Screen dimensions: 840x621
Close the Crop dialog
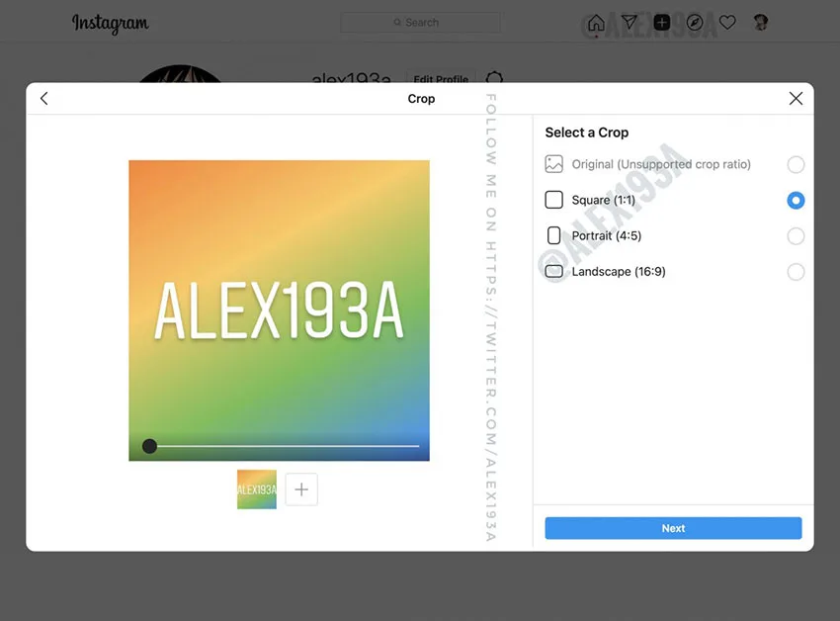click(x=797, y=99)
